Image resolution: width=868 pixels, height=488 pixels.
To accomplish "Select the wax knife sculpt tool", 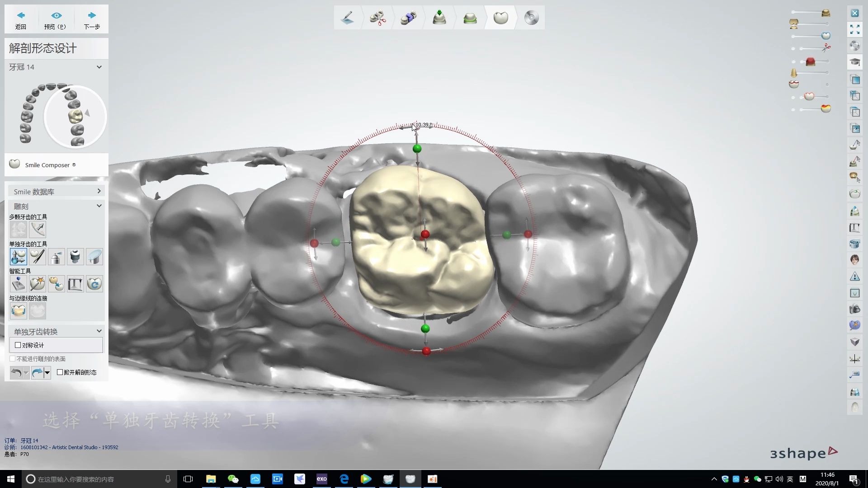I will (x=38, y=257).
